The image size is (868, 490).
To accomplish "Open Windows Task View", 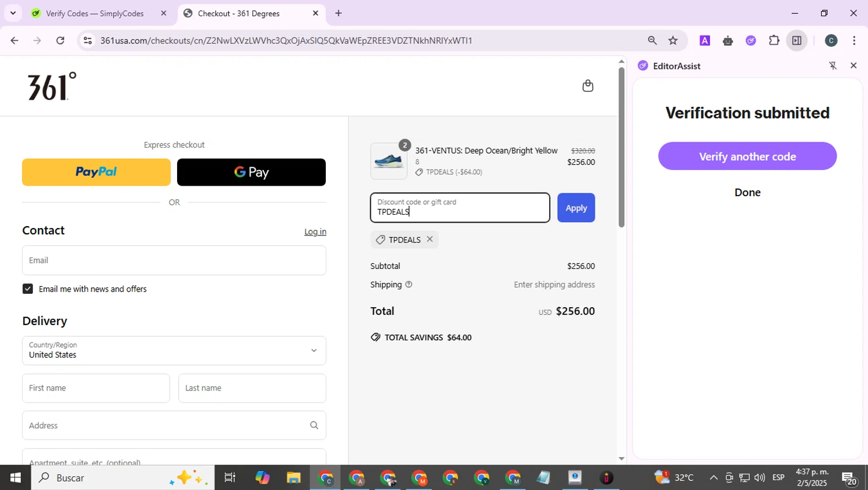I will (230, 477).
